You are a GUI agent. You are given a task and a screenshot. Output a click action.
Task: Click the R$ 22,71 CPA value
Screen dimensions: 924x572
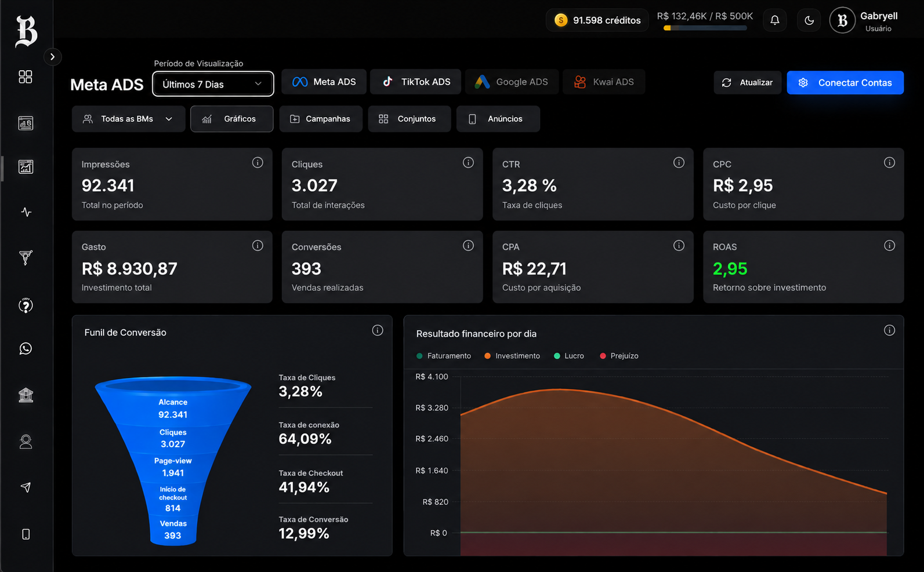pyautogui.click(x=534, y=269)
